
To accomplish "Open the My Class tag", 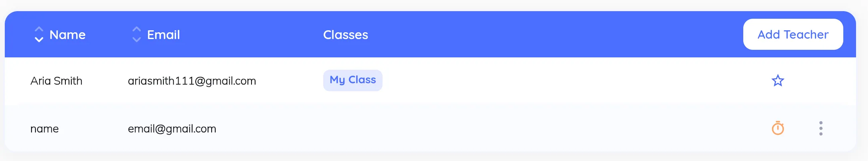I will (352, 80).
